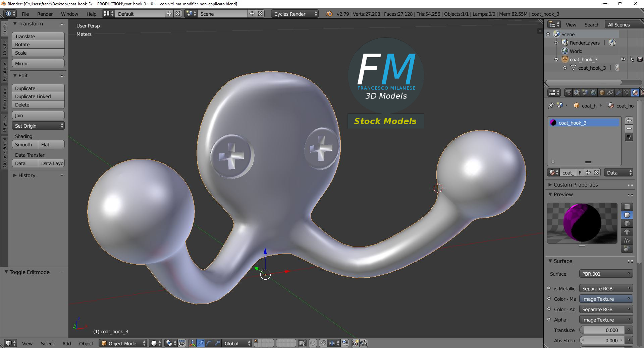This screenshot has height=348, width=644.
Task: Open the mesh Data properties tab
Action: 627,93
